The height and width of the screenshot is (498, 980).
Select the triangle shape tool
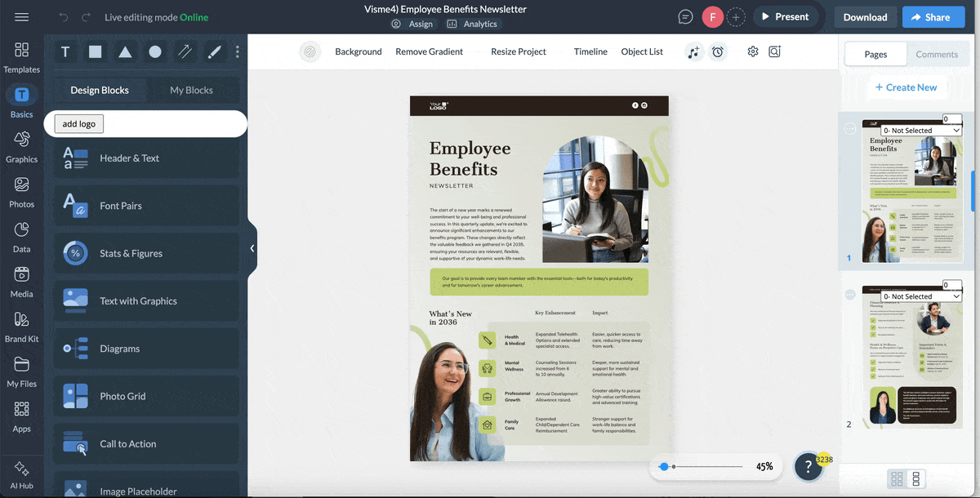point(124,51)
